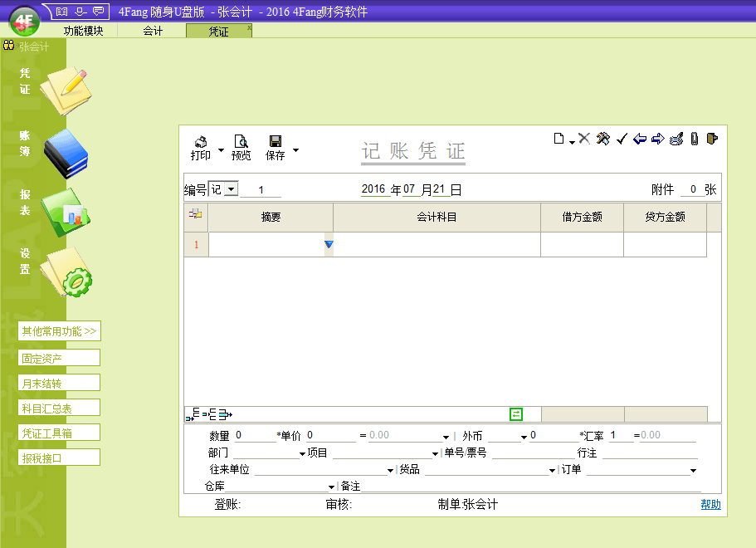Expand the 保存 dropdown arrow
The image size is (756, 548).
pos(296,151)
